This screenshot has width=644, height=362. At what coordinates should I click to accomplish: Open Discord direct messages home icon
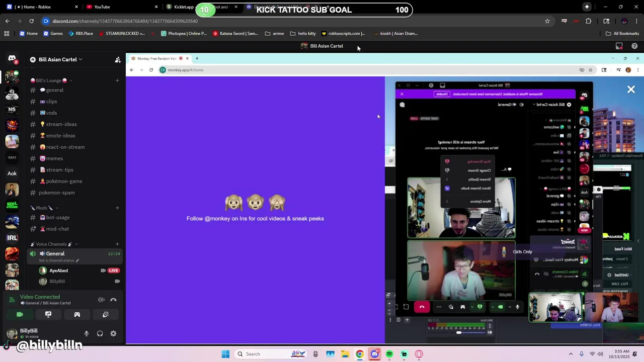12,59
